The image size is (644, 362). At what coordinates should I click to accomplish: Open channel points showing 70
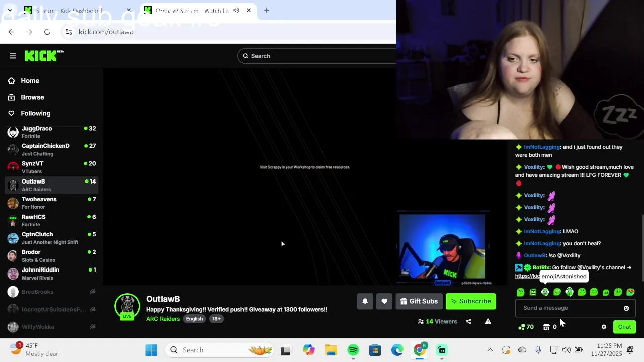pos(526,327)
